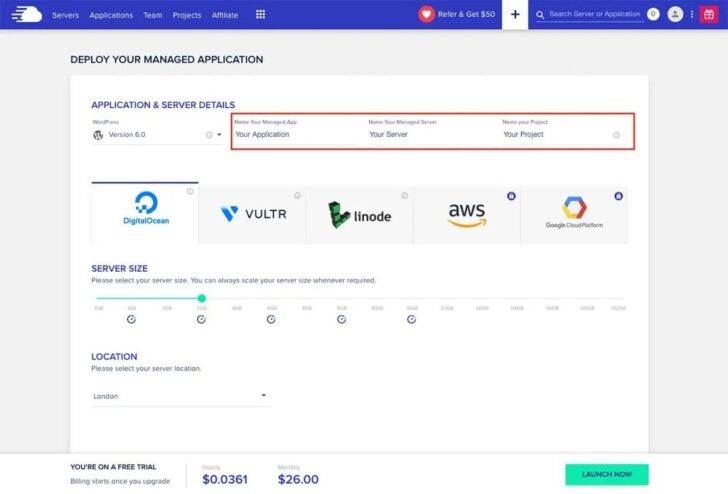Image resolution: width=728 pixels, height=494 pixels.
Task: Open the Servers menu
Action: click(x=65, y=15)
